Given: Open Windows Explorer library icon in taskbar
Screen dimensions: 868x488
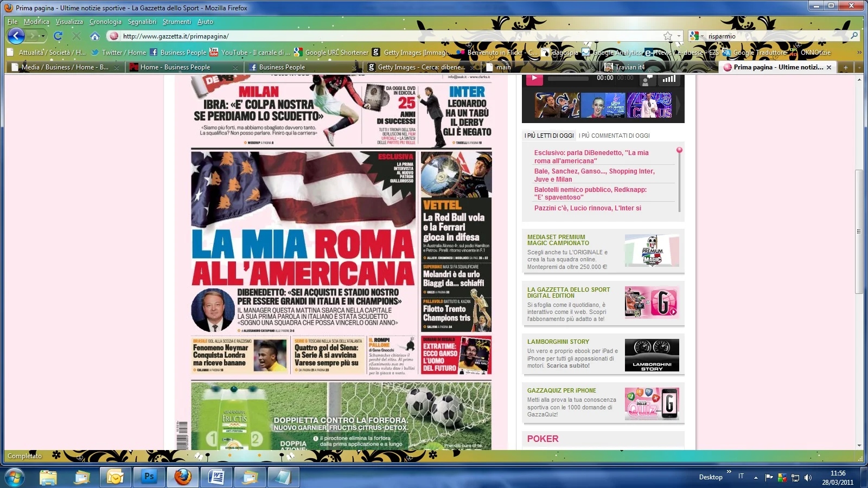Looking at the screenshot, I should pos(48,477).
